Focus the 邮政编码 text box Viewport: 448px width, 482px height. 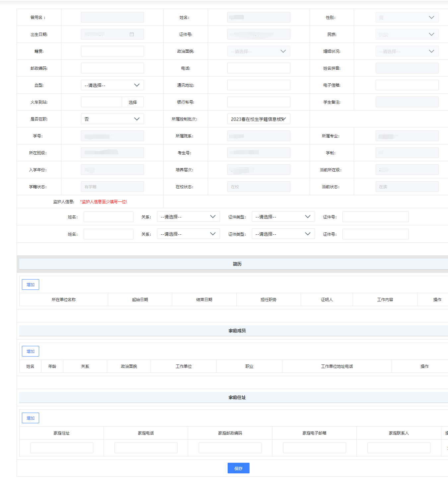(x=112, y=68)
